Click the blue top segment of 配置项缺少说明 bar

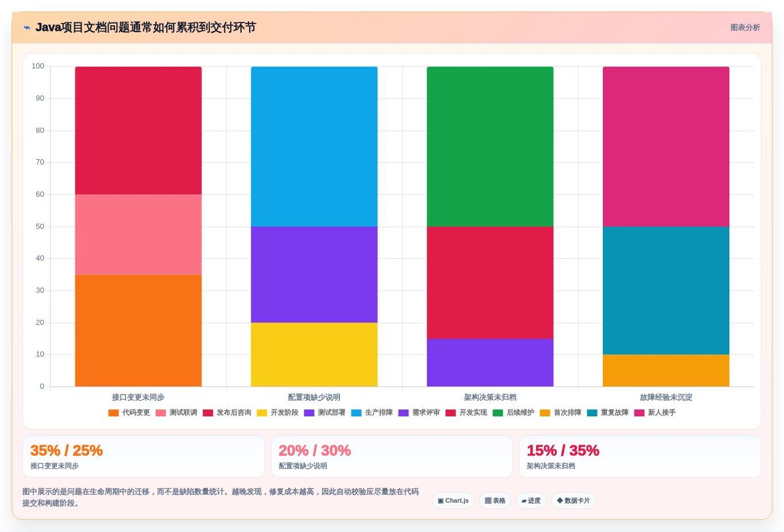pos(314,147)
